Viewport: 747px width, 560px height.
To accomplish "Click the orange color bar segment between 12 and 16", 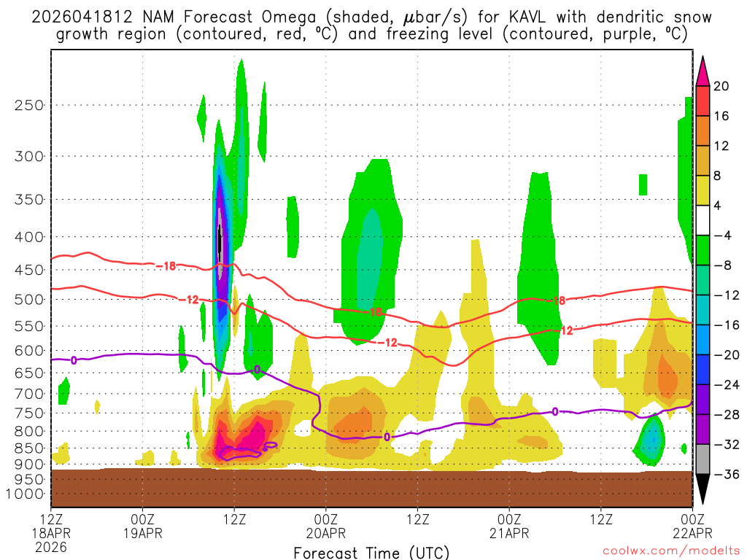I will pos(703,131).
